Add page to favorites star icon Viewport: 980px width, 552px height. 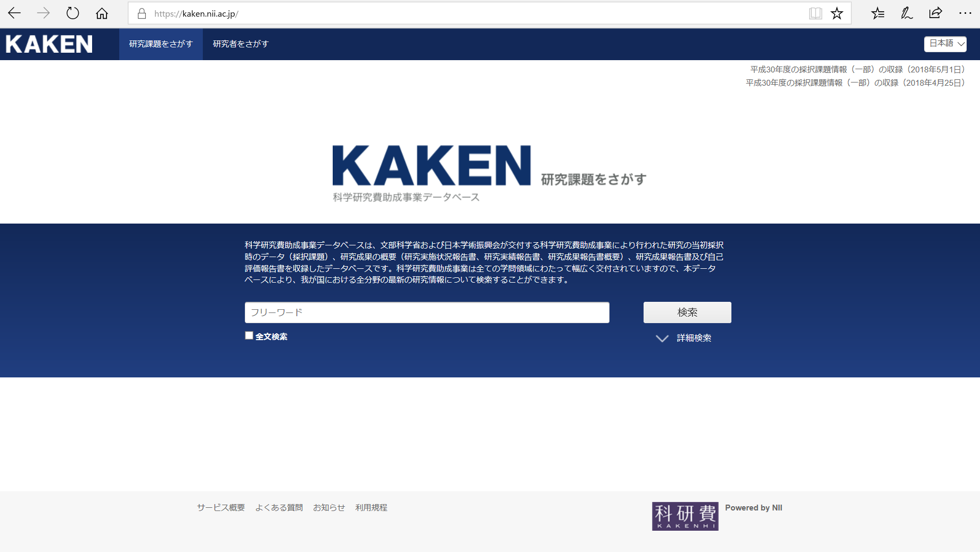tap(837, 13)
